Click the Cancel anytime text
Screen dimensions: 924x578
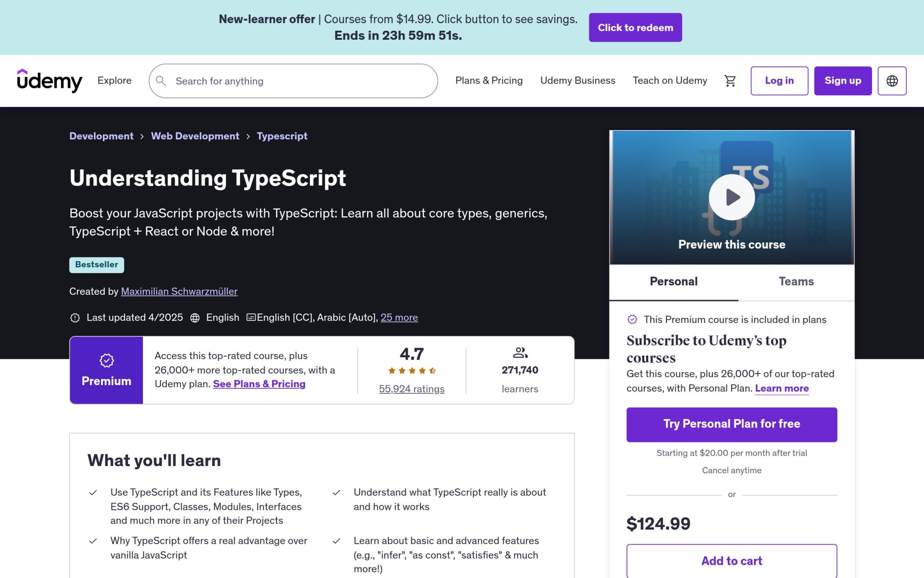pyautogui.click(x=731, y=471)
